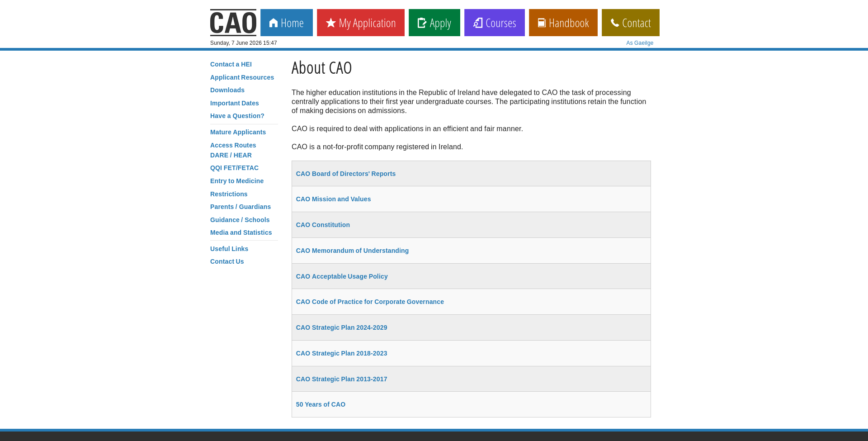Click the phone icon on Contact
This screenshot has height=441, width=868.
pyautogui.click(x=615, y=23)
